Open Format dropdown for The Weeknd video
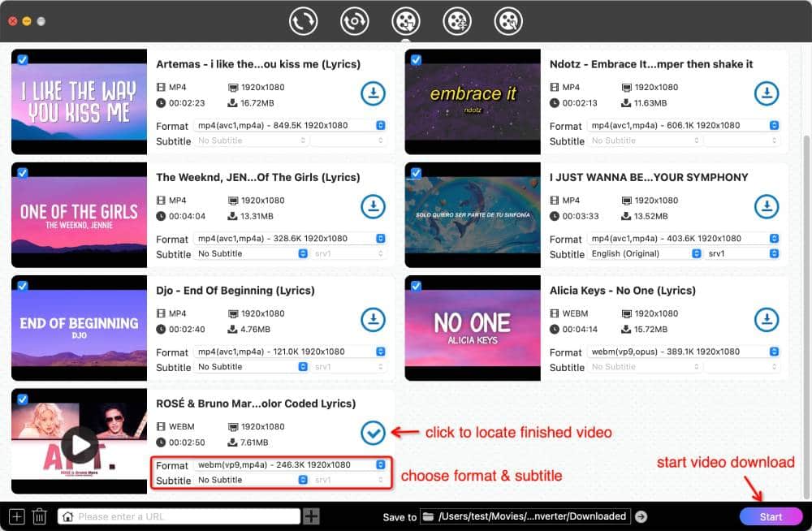Viewport: 812px width, 531px height. [x=290, y=239]
